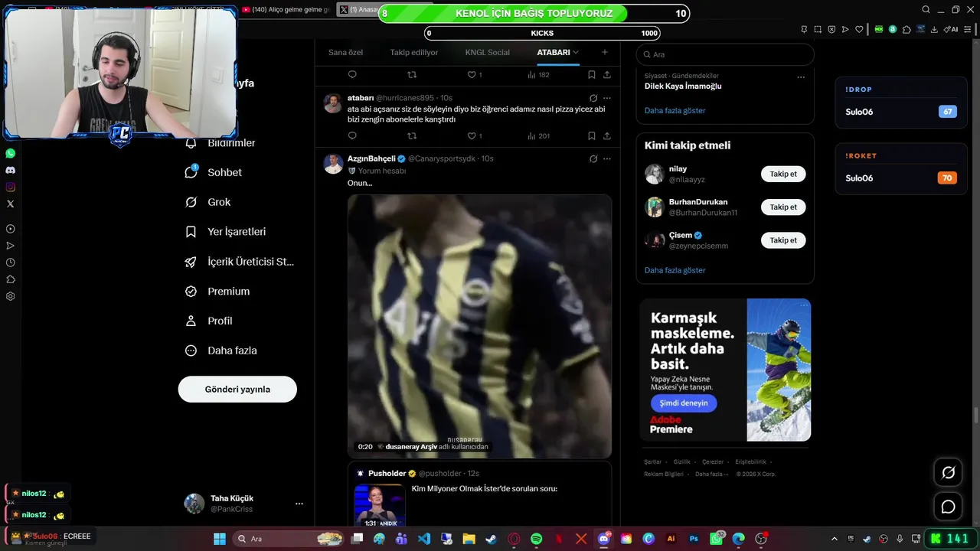Open the browser tab search magnifier

[x=926, y=10]
